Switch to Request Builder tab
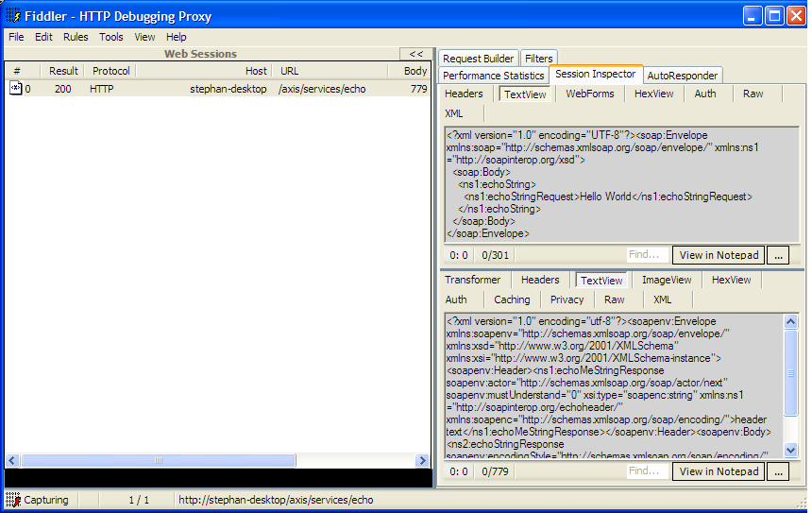The image size is (812, 513). point(478,59)
